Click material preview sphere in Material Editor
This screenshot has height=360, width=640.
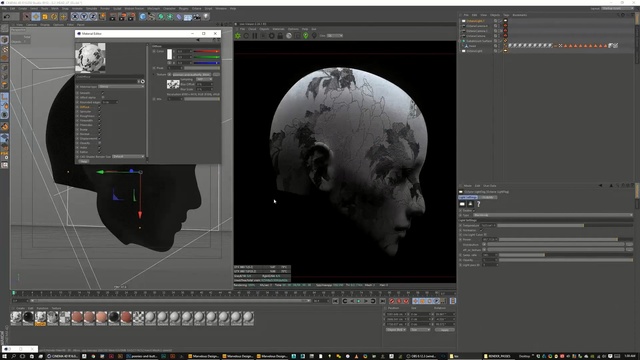click(x=90, y=58)
